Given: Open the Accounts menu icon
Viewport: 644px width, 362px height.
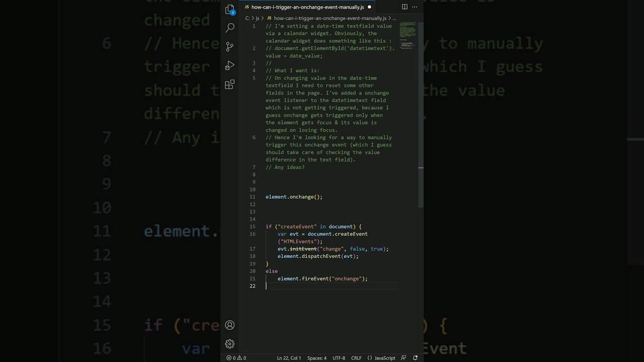Looking at the screenshot, I should click(x=230, y=325).
